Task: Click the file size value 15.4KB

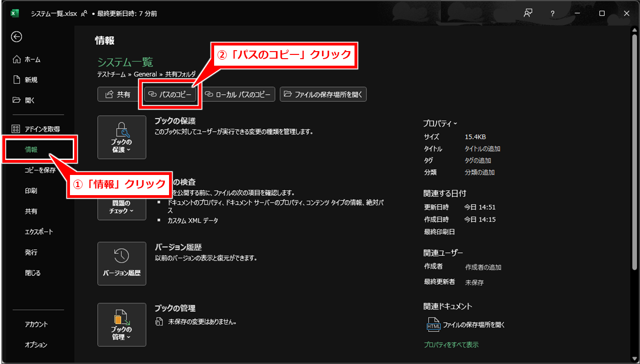Action: click(x=475, y=137)
